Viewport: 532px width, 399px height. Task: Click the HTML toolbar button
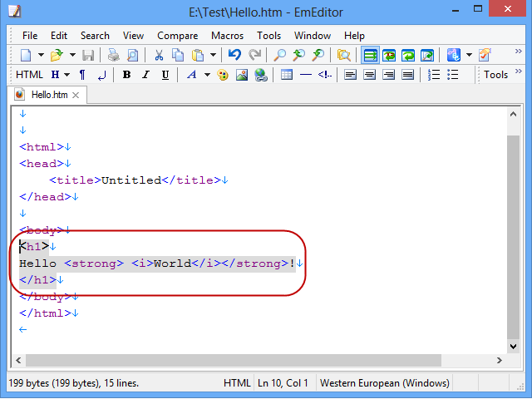click(x=29, y=75)
